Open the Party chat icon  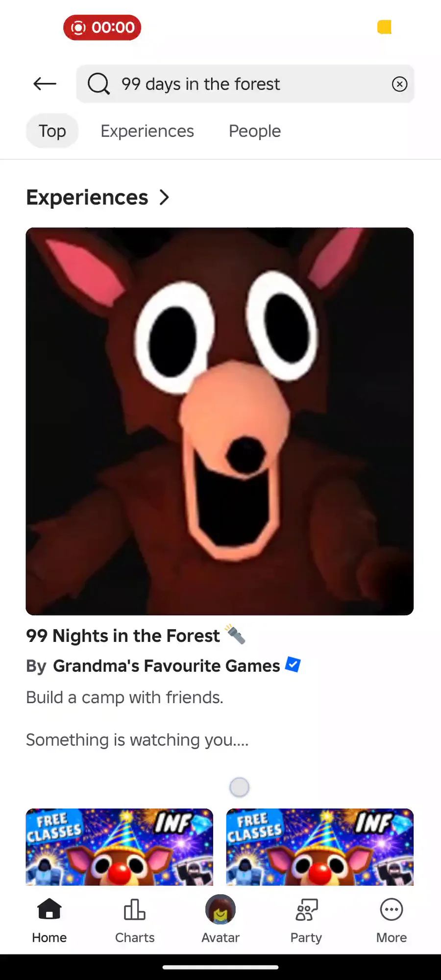click(x=306, y=909)
